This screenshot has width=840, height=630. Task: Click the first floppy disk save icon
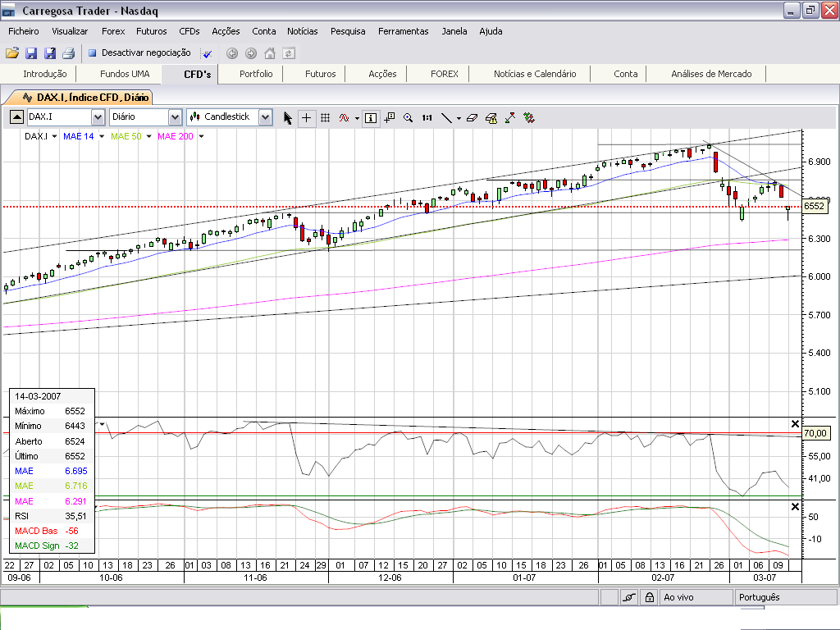[x=31, y=53]
